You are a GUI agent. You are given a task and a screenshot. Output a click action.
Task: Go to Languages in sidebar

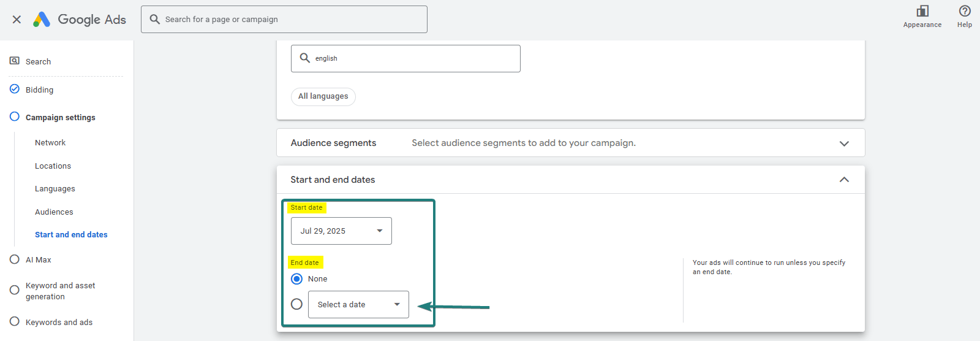coord(55,189)
